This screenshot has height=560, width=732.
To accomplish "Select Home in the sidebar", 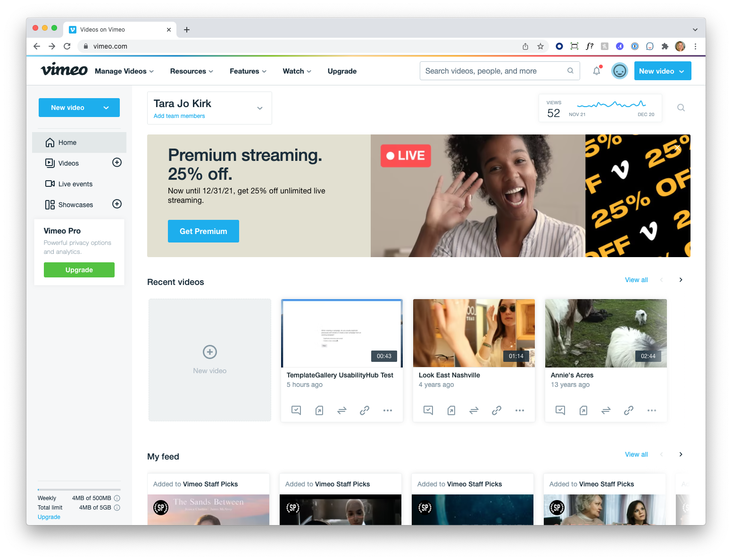I will point(79,142).
